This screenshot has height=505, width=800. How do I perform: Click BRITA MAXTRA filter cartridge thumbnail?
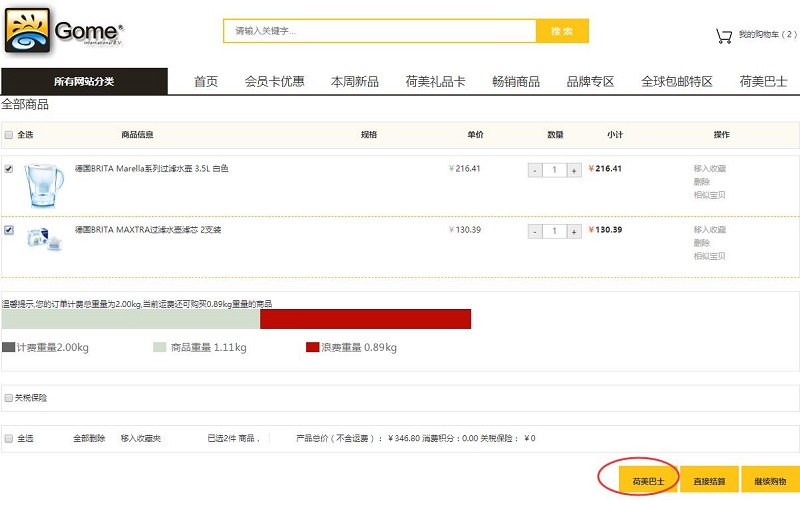point(44,239)
